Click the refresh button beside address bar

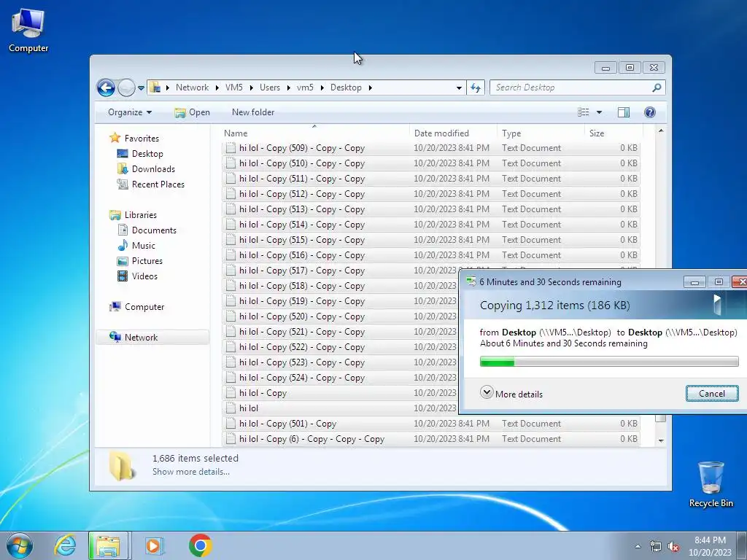(476, 87)
